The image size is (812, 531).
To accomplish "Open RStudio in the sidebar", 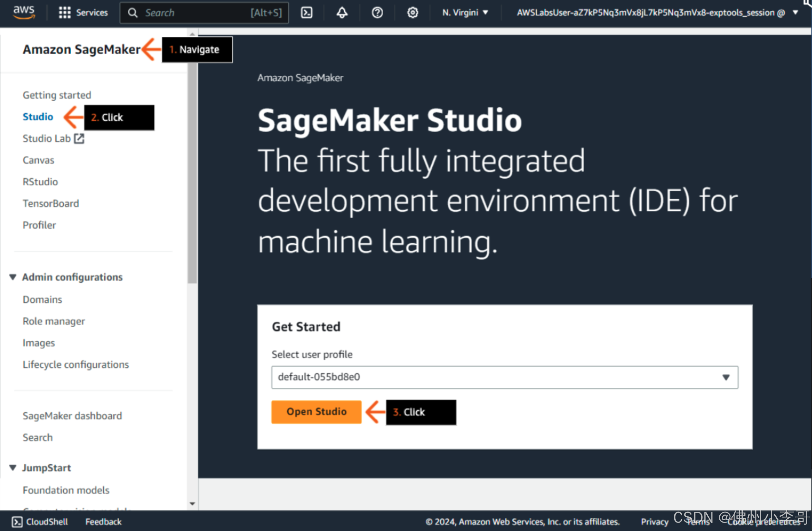I will click(x=40, y=182).
